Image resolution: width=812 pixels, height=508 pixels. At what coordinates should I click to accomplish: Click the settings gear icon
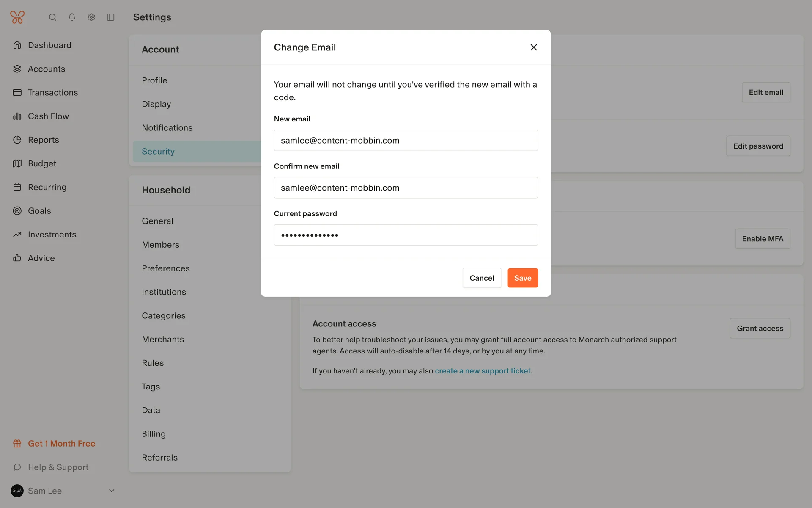[x=91, y=17]
